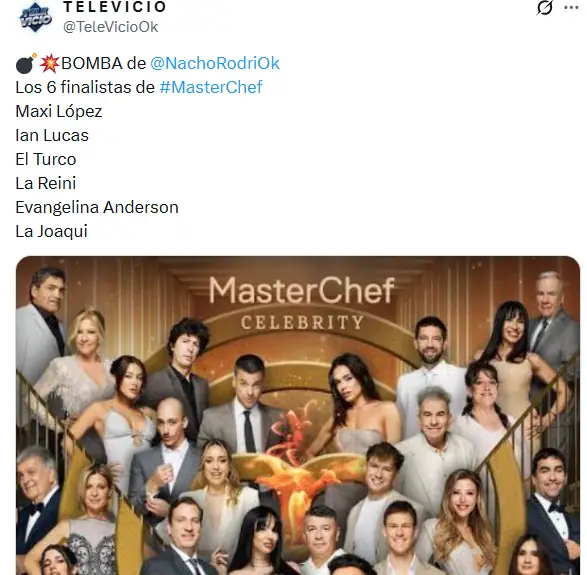
Task: Click the 'BOMBA de' tweet text
Action: pyautogui.click(x=103, y=63)
